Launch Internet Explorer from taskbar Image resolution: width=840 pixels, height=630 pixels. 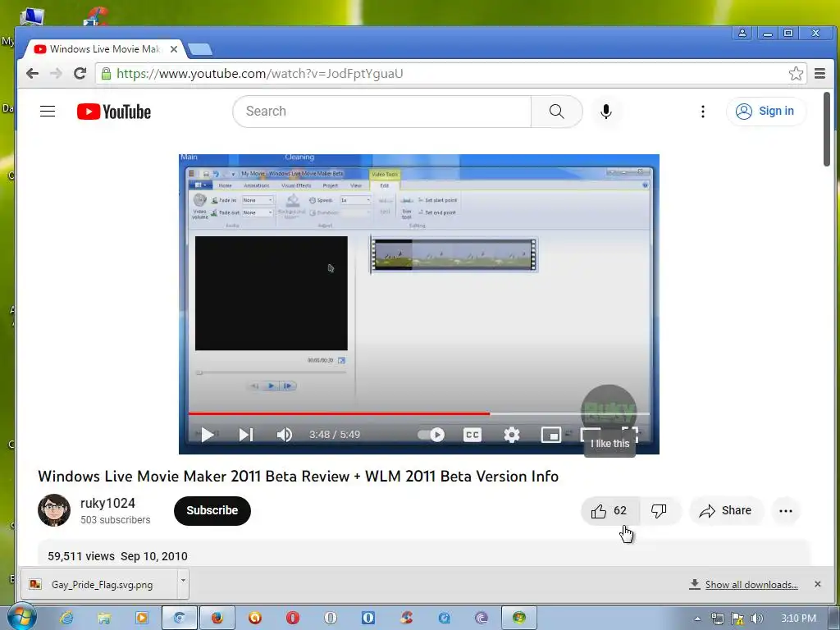tap(66, 618)
